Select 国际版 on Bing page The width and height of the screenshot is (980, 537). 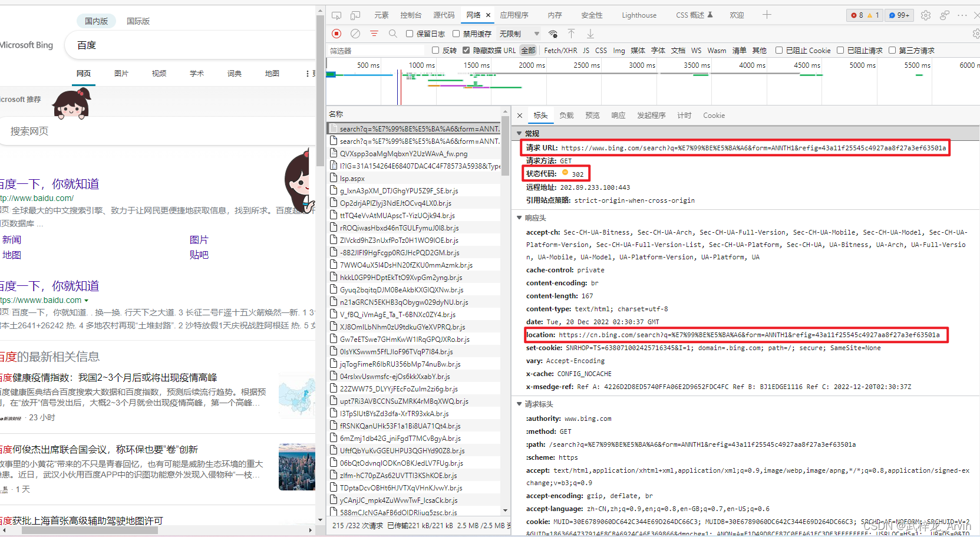coord(138,21)
